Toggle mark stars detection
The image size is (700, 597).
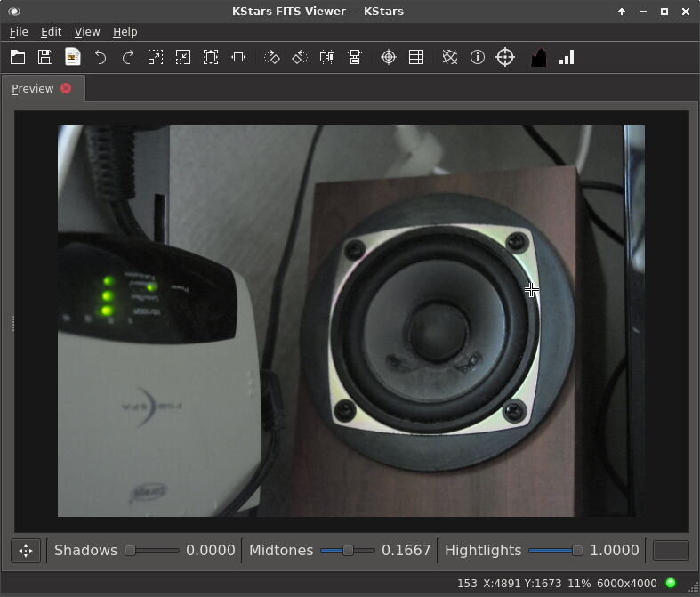pyautogui.click(x=450, y=57)
